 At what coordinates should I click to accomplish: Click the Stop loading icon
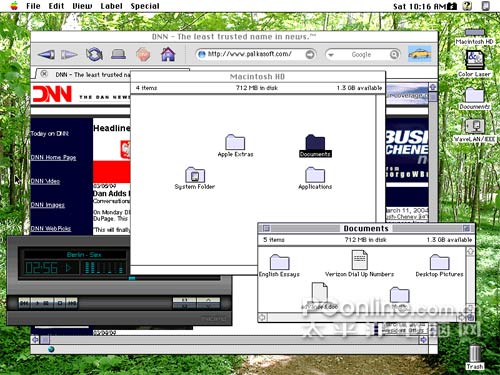pyautogui.click(x=143, y=54)
